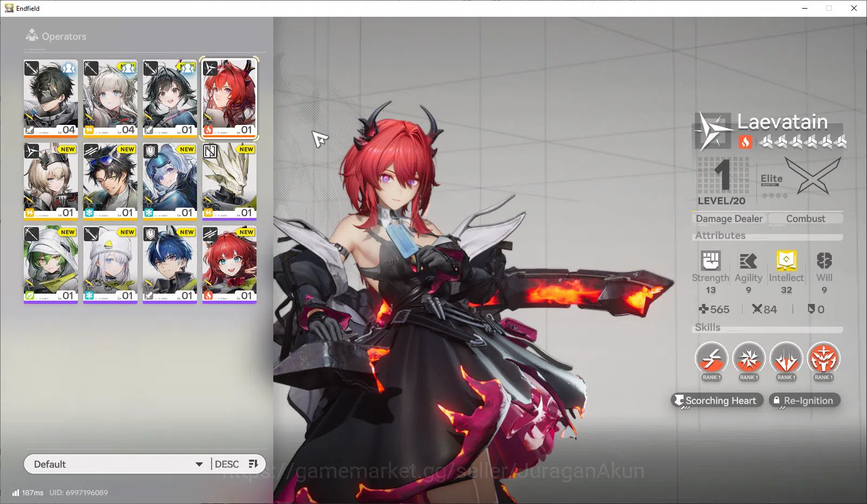Select the blue-haired male operator card
This screenshot has width=867, height=504.
coord(170,264)
